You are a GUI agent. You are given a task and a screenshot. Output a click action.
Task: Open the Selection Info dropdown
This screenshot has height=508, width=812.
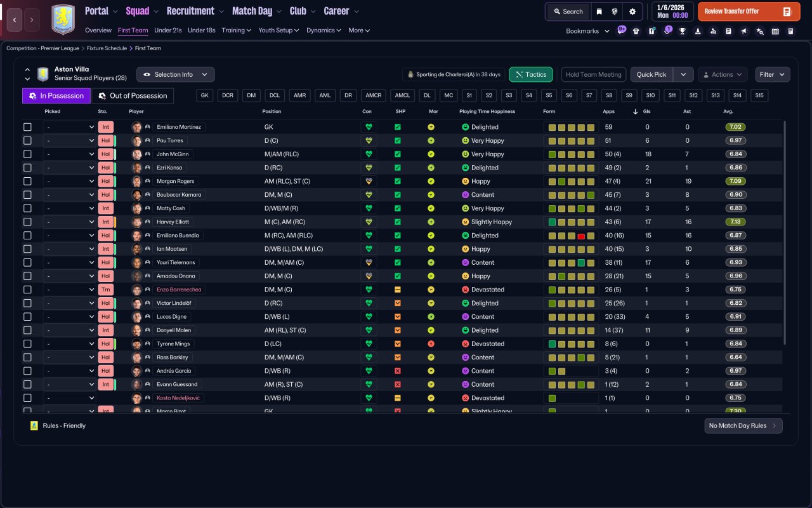(176, 74)
